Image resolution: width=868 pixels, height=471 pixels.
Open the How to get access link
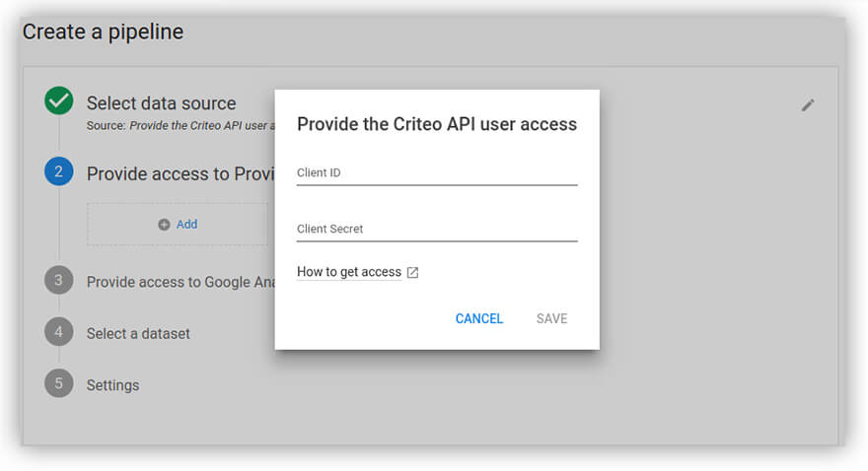349,272
